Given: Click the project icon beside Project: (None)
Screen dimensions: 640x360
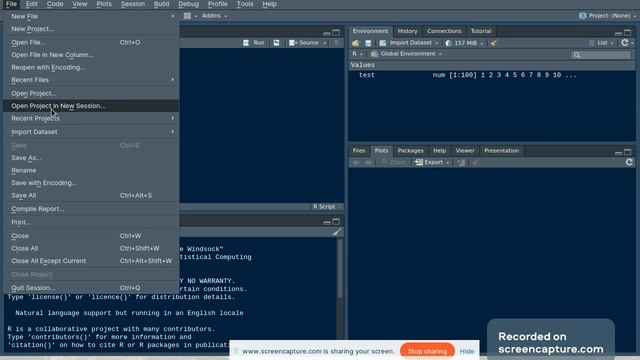Looking at the screenshot, I should [582, 16].
